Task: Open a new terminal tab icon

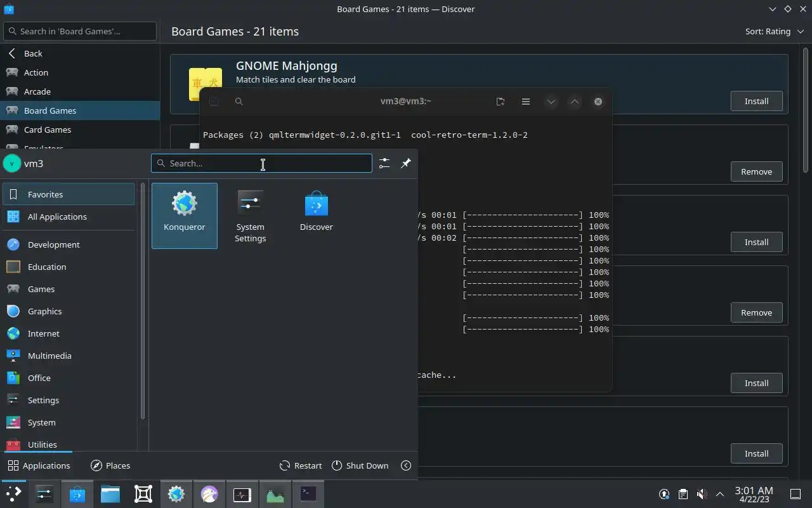Action: coord(501,102)
